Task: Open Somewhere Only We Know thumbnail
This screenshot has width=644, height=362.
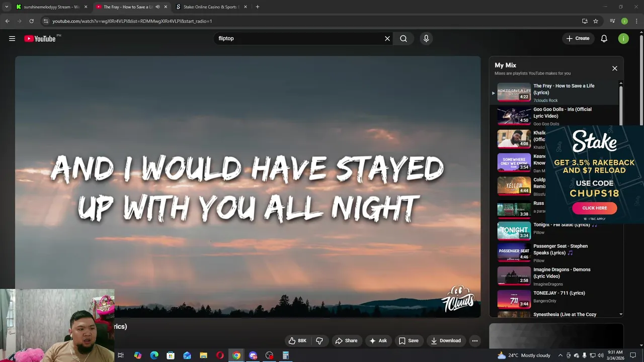Action: click(x=514, y=162)
